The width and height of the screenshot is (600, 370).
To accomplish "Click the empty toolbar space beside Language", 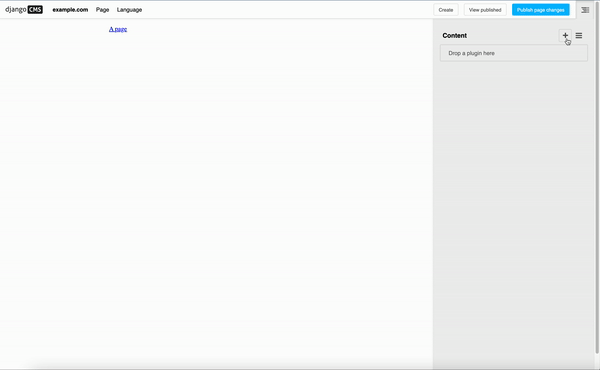I will tap(287, 10).
